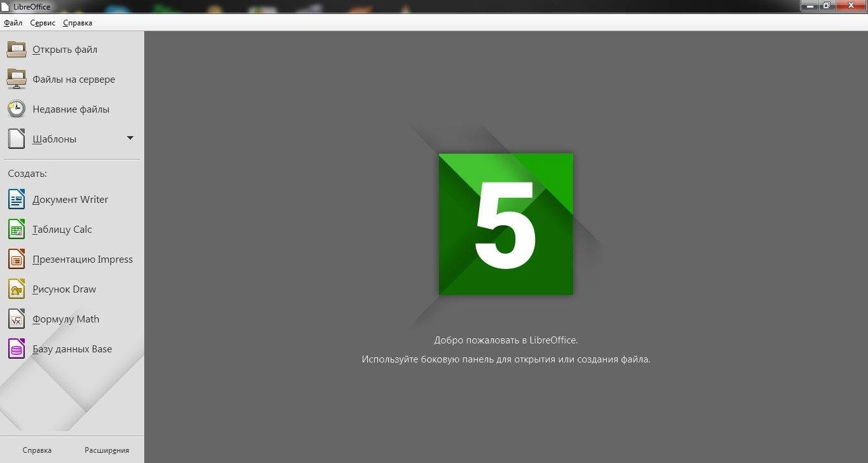Select the Шаблоны label

[55, 139]
